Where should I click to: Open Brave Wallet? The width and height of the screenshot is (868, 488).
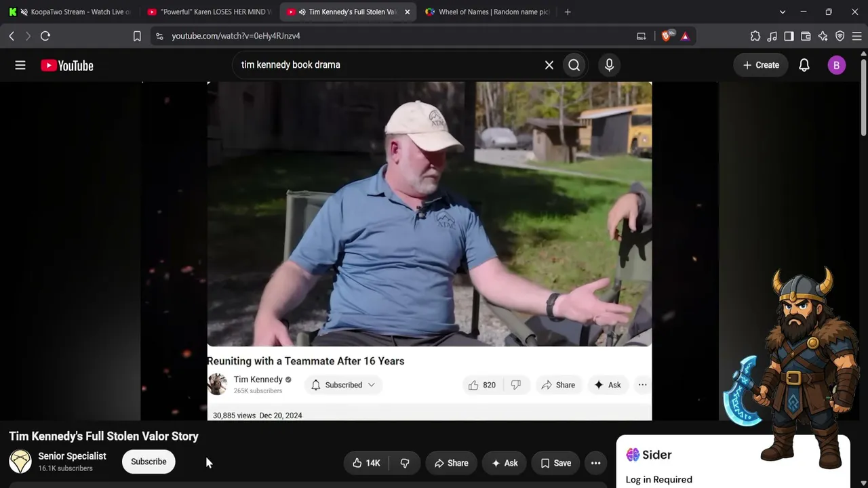click(806, 36)
